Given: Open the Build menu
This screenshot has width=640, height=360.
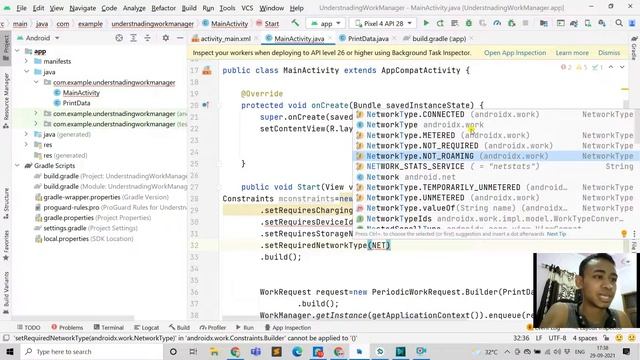Looking at the screenshot, I should [189, 8].
